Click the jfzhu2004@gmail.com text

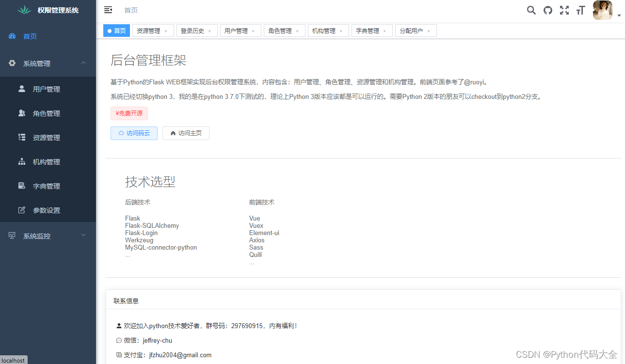(x=180, y=355)
